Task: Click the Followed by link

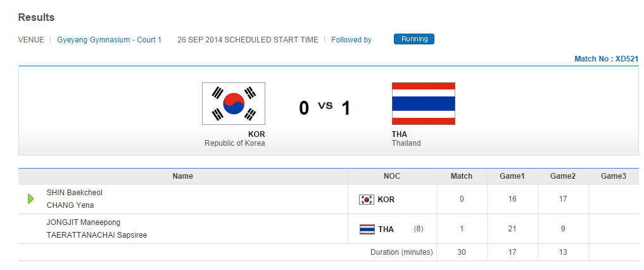Action: [x=351, y=40]
